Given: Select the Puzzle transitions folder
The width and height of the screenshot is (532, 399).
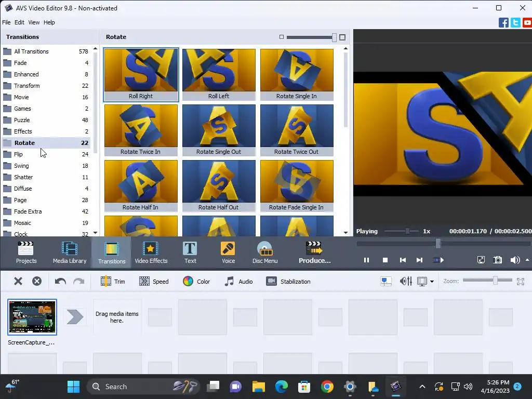Looking at the screenshot, I should click(46, 120).
